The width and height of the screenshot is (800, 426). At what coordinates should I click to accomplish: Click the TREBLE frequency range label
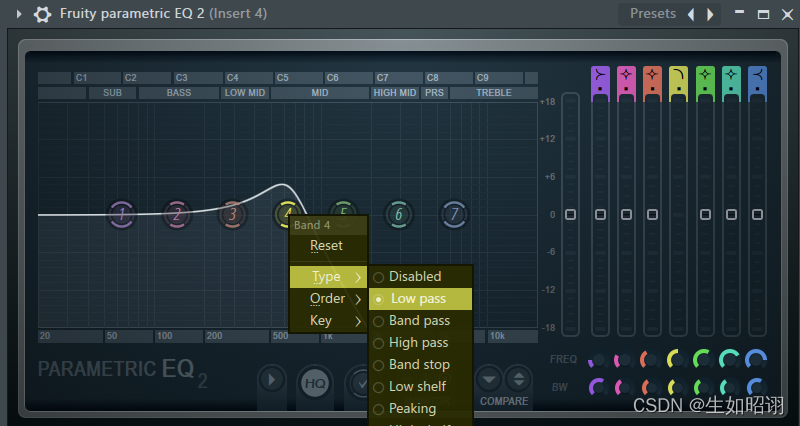tap(493, 93)
